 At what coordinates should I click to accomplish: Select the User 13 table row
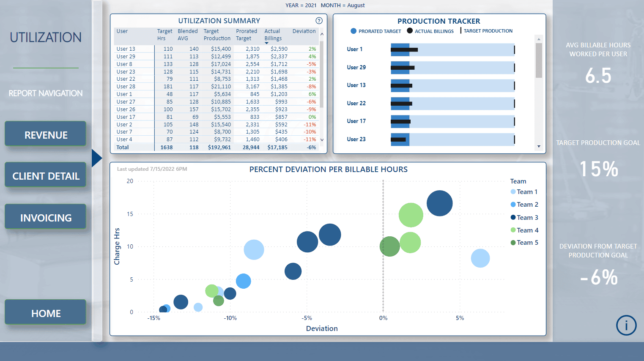[x=216, y=49]
